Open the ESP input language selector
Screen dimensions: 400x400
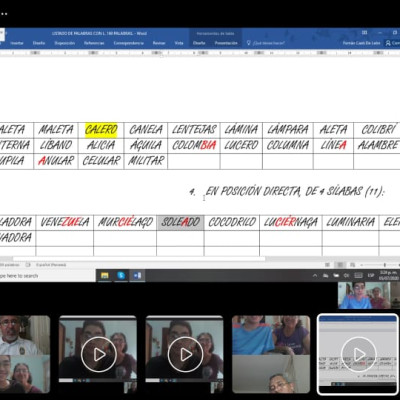[371, 275]
